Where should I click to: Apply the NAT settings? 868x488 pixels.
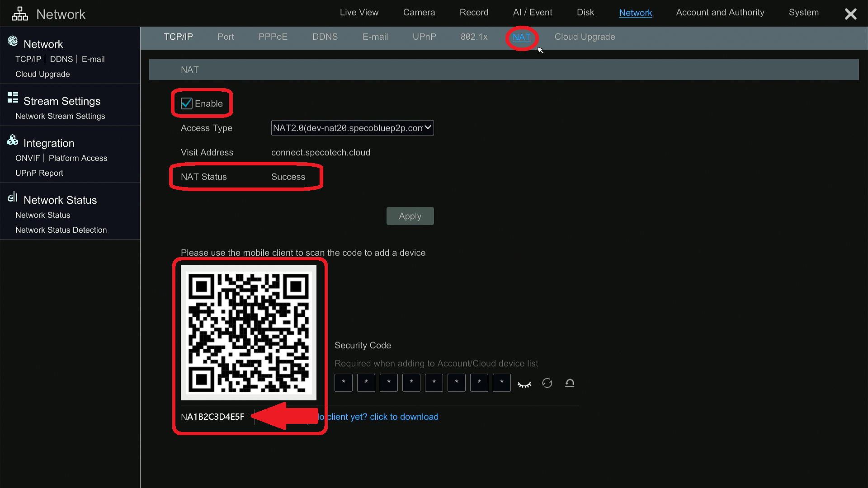pos(410,216)
